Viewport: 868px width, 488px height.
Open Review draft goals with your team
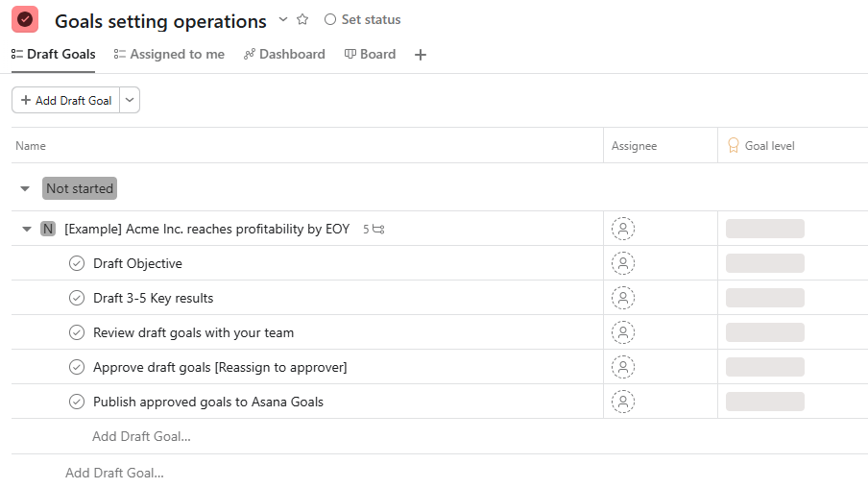(x=193, y=332)
